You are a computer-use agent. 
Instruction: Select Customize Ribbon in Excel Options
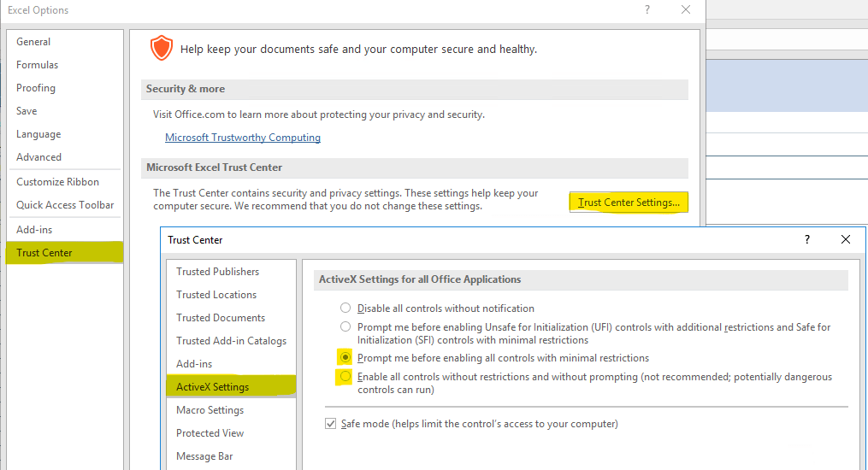[x=57, y=182]
